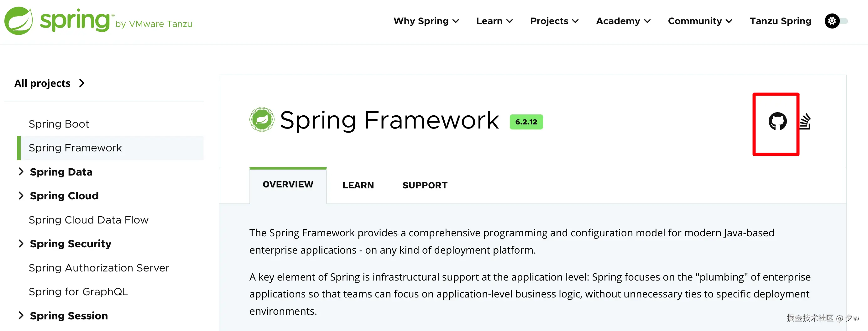Screen dimensions: 868x331
Task: Switch to the LEARN tab
Action: click(x=358, y=185)
